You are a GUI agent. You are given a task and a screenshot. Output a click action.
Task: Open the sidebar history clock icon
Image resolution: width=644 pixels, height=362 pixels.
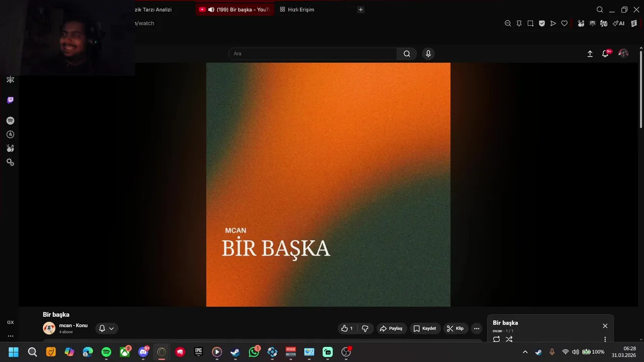point(10,135)
